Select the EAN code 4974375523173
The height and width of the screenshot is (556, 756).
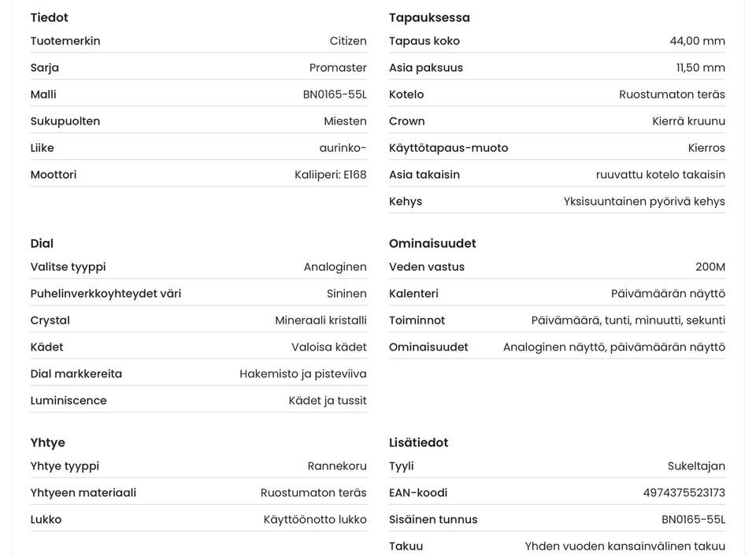point(684,493)
